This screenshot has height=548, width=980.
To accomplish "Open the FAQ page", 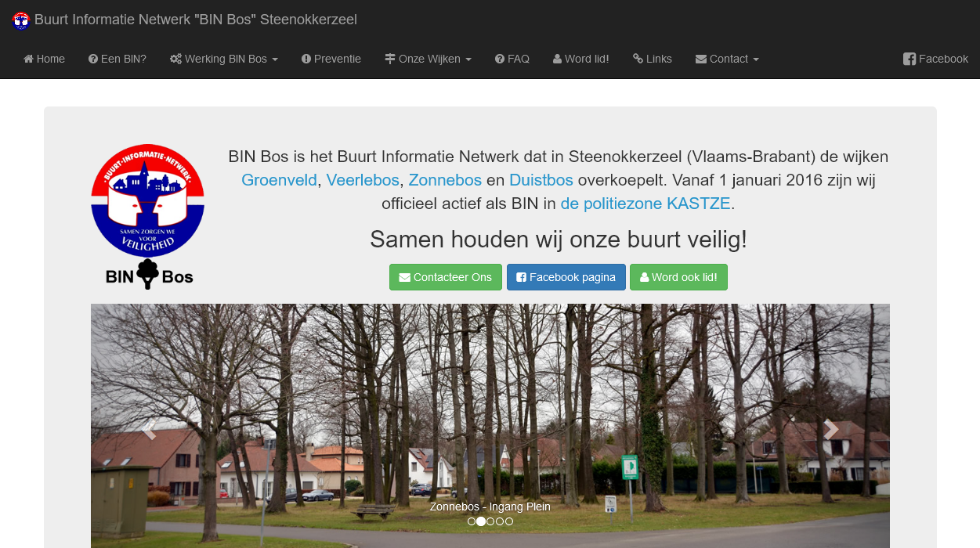I will click(512, 59).
